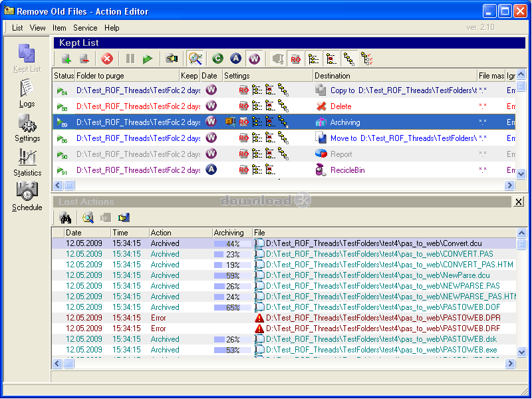Click the Archiving column header in Last Actions
The height and width of the screenshot is (399, 532).
coord(232,233)
